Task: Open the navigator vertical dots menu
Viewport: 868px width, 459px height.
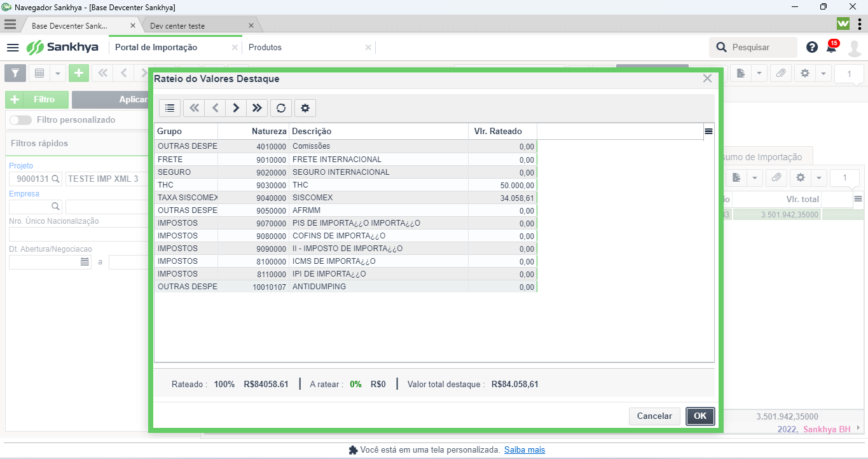Action: coord(860,24)
